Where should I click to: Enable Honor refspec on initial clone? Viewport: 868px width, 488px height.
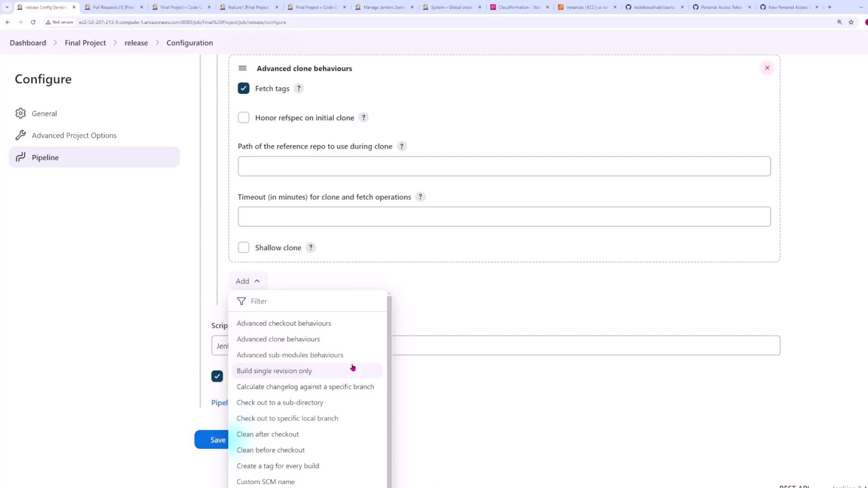coord(243,117)
